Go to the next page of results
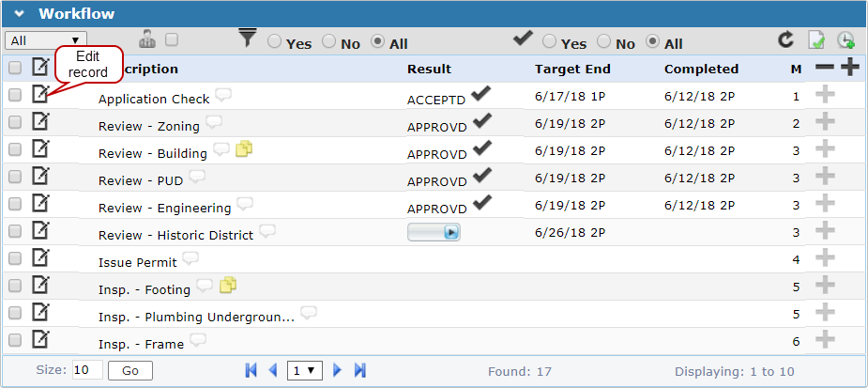868x388 pixels. [x=338, y=370]
